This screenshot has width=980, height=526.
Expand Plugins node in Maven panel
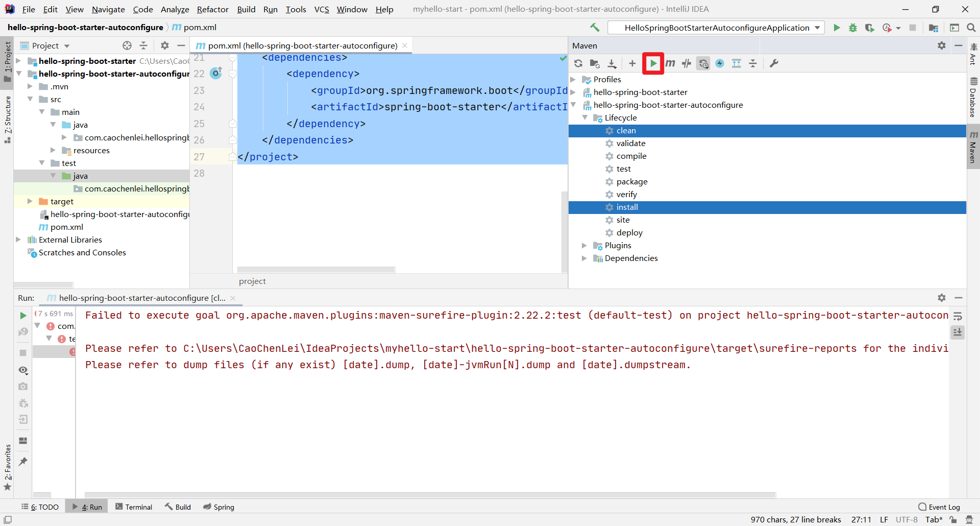click(585, 246)
